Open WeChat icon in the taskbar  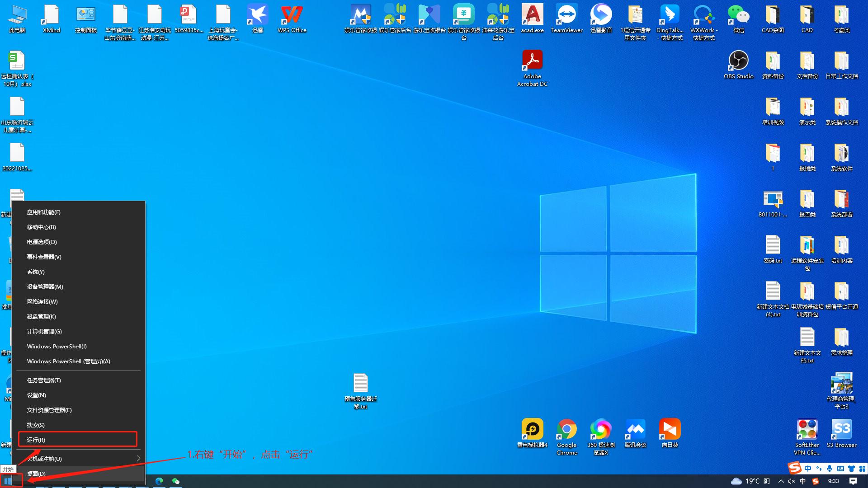pyautogui.click(x=176, y=481)
